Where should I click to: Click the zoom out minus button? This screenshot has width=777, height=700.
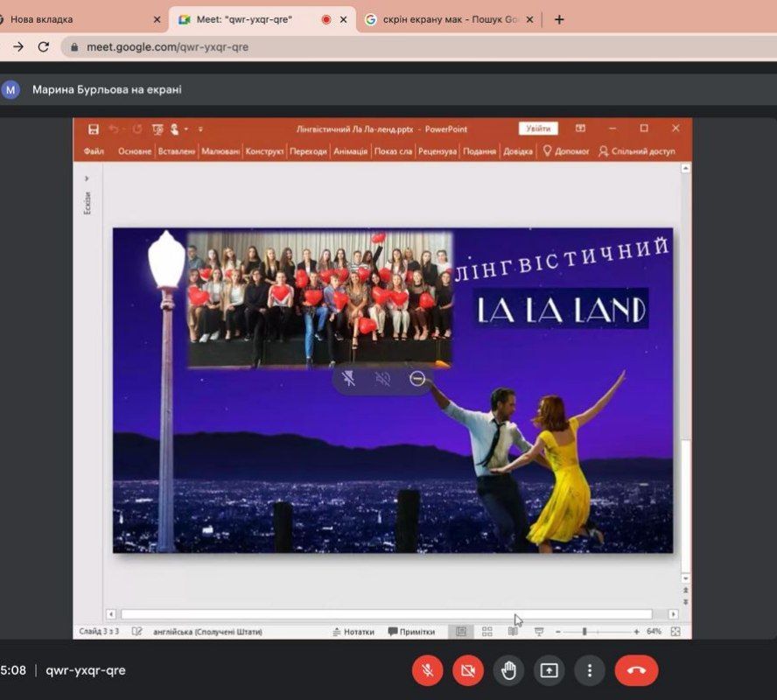pyautogui.click(x=558, y=632)
